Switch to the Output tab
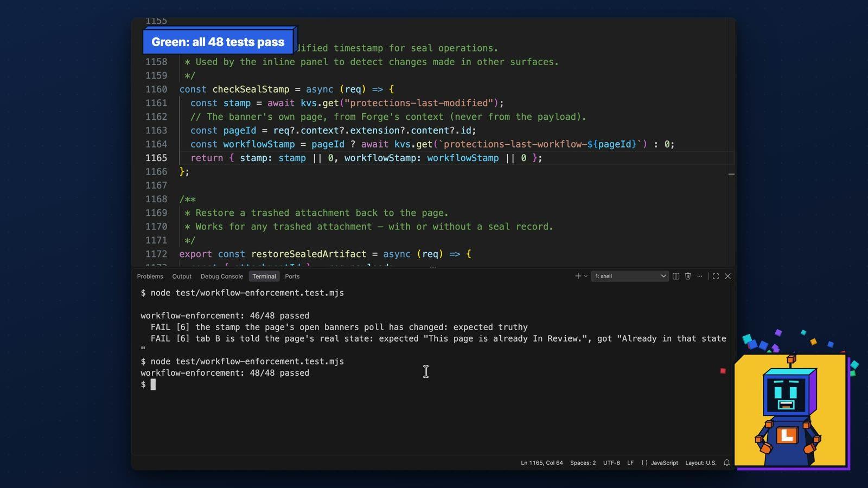Image resolution: width=868 pixels, height=488 pixels. click(x=182, y=277)
